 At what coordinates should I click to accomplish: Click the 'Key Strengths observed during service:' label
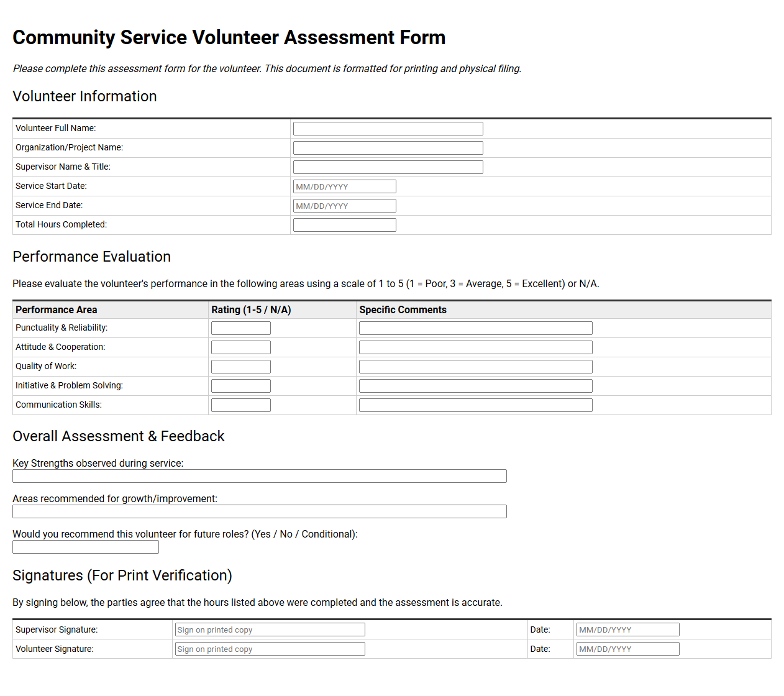pos(98,463)
